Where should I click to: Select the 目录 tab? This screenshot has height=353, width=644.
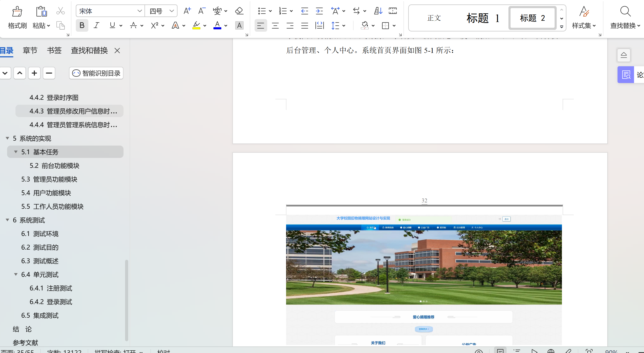tap(7, 50)
